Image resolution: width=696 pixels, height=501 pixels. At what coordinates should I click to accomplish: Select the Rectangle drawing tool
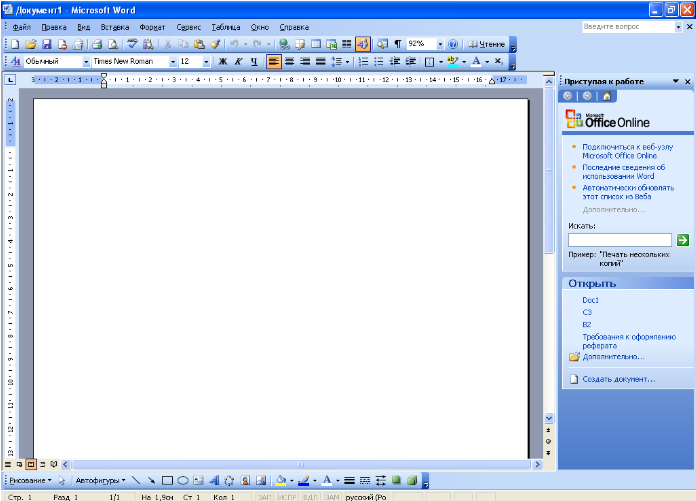pyautogui.click(x=167, y=480)
